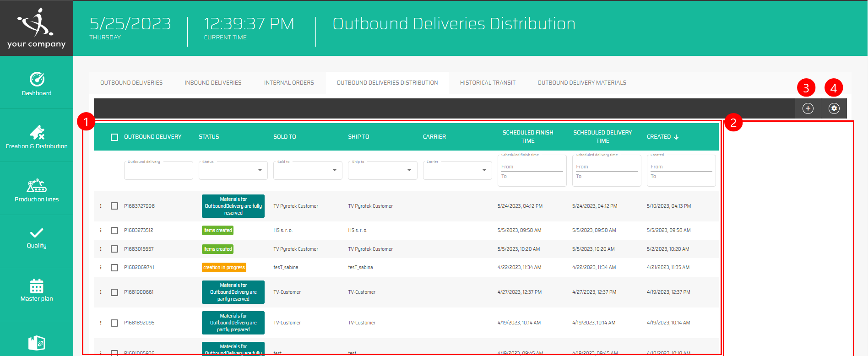Check the box for delivery P1683273512
Screen dimensions: 868x356
tap(114, 231)
